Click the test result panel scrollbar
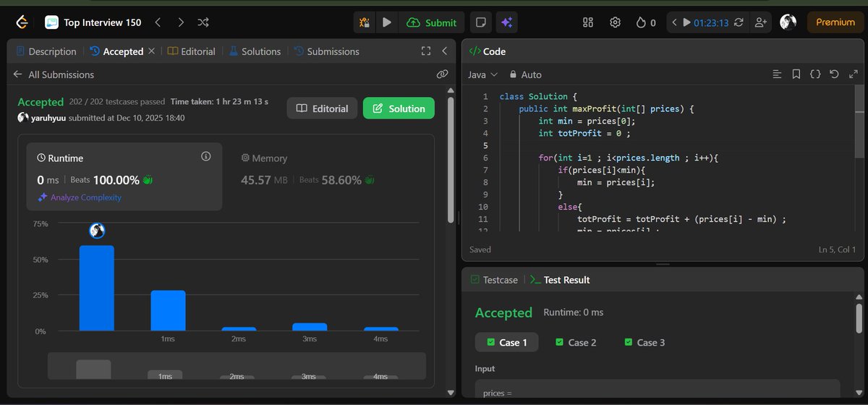868x405 pixels. (x=859, y=317)
